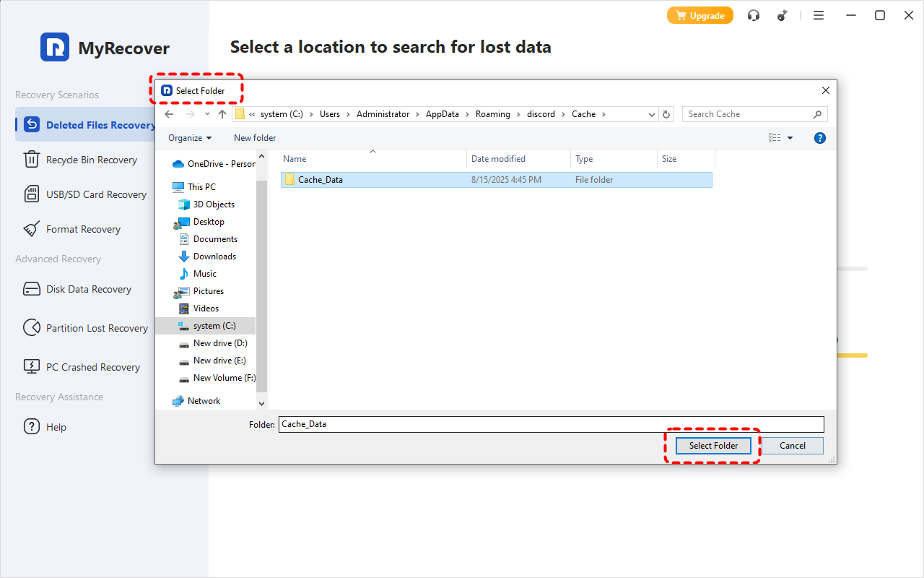Image resolution: width=924 pixels, height=578 pixels.
Task: Click the Format Recovery broom icon
Action: 31,229
